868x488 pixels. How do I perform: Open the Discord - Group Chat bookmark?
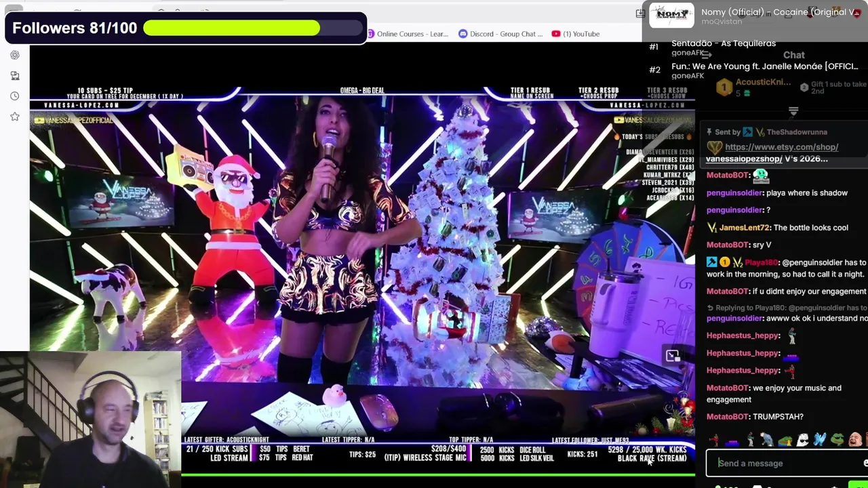(x=500, y=34)
